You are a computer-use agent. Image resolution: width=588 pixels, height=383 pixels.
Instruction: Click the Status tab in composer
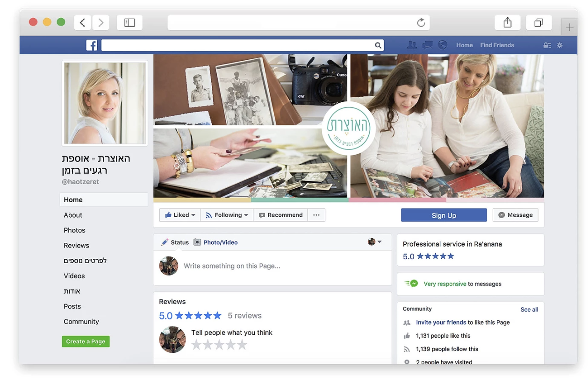180,242
